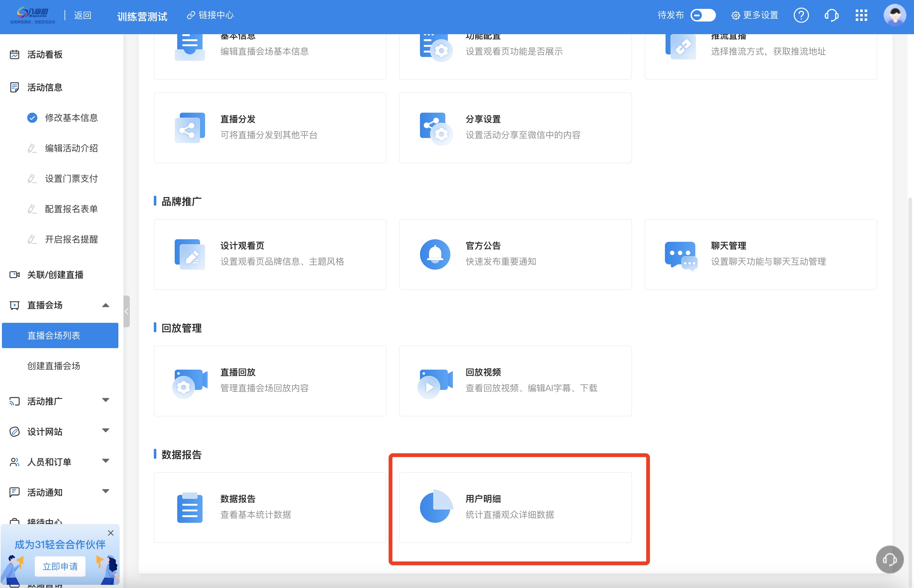Collapse the sidebar using the handle

point(126,311)
